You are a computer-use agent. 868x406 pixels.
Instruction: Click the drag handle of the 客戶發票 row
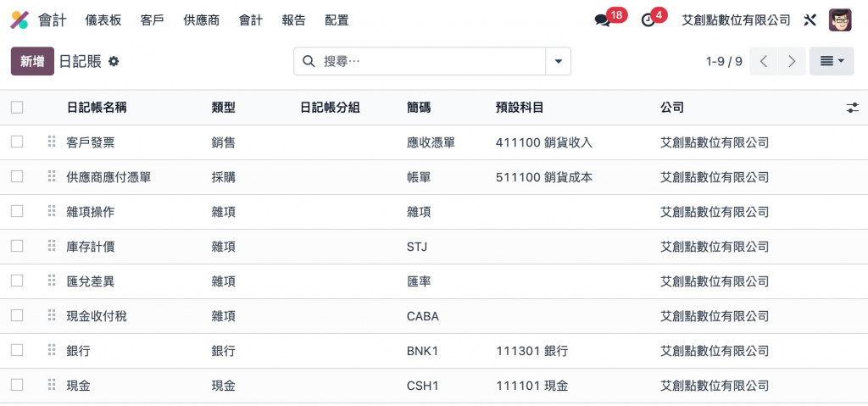pyautogui.click(x=51, y=142)
